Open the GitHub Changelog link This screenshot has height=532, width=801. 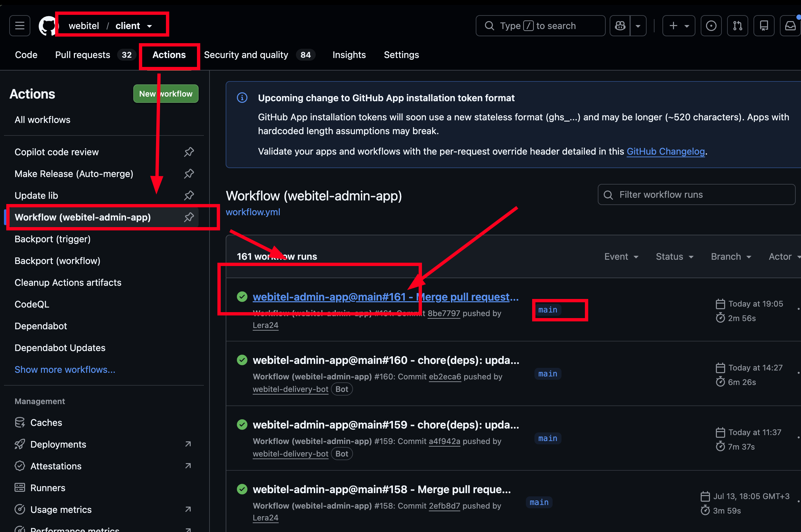click(x=665, y=151)
